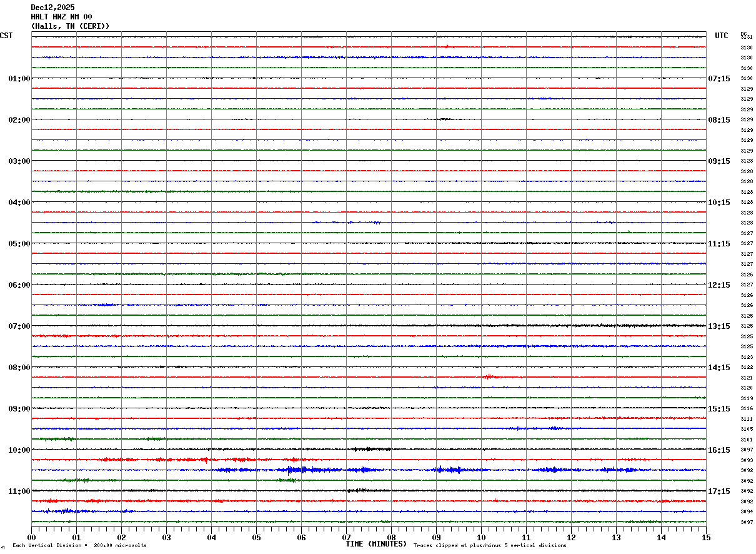Click the 10:00 CST time marker
Viewport: 756px width, 554px height.
19,450
